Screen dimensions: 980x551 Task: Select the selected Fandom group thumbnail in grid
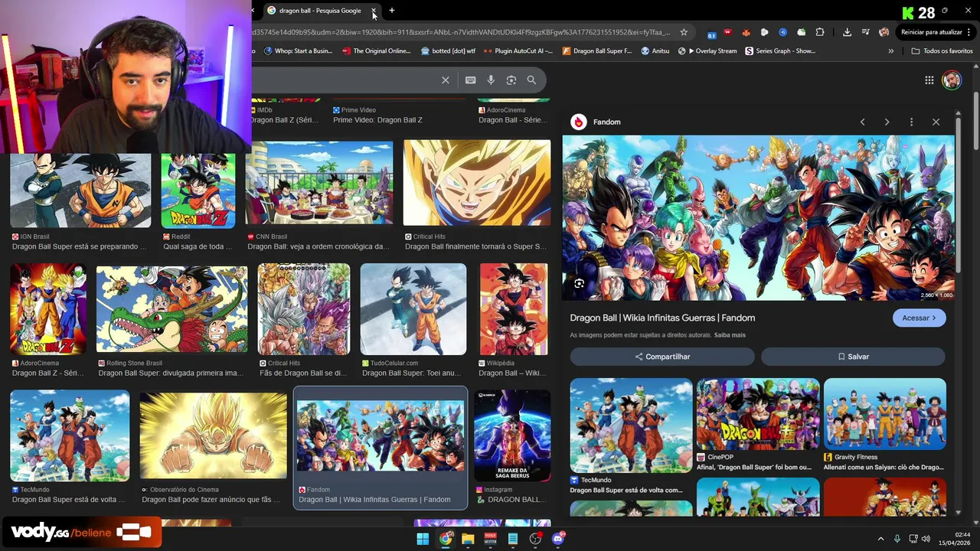click(x=381, y=435)
